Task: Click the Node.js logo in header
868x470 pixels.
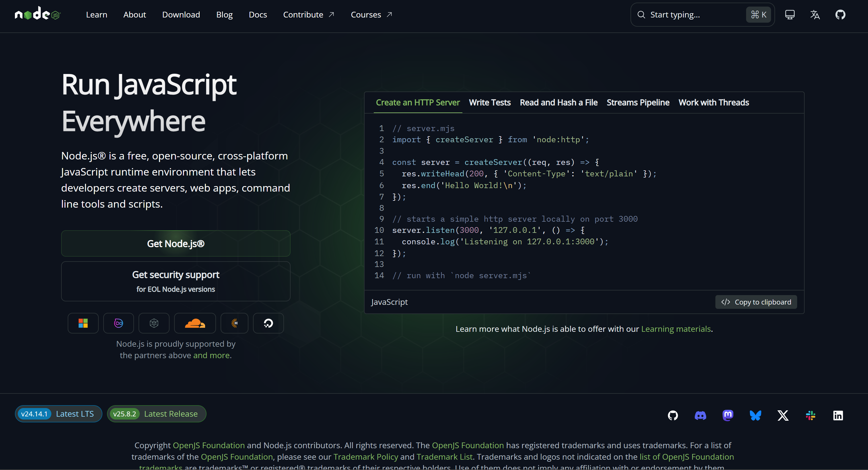Action: pos(37,14)
